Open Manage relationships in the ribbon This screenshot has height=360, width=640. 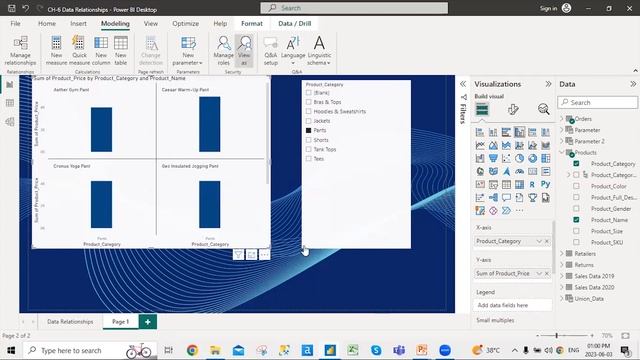pos(20,51)
